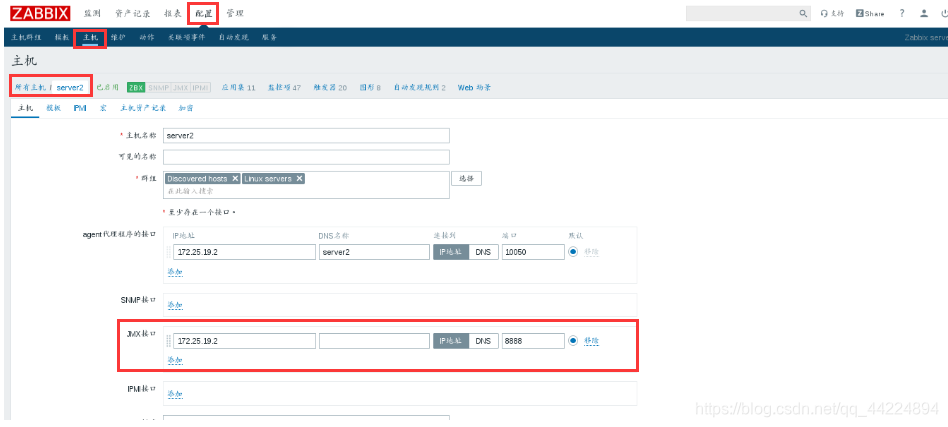Go to 维护 in submenu

tap(118, 37)
